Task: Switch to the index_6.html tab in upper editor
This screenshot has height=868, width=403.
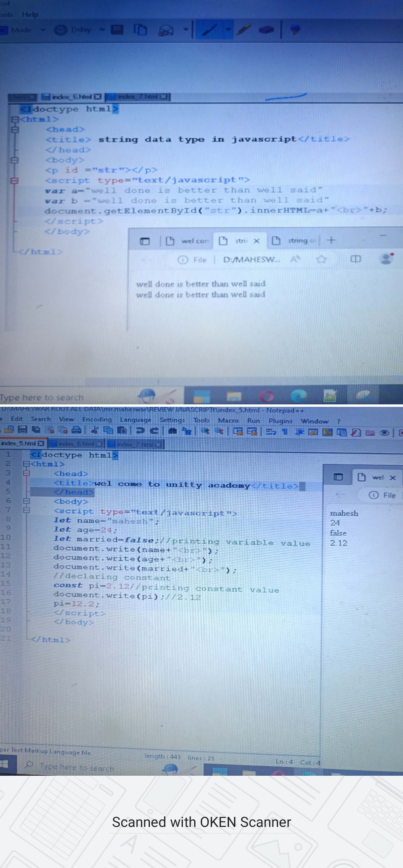Action: (71, 97)
